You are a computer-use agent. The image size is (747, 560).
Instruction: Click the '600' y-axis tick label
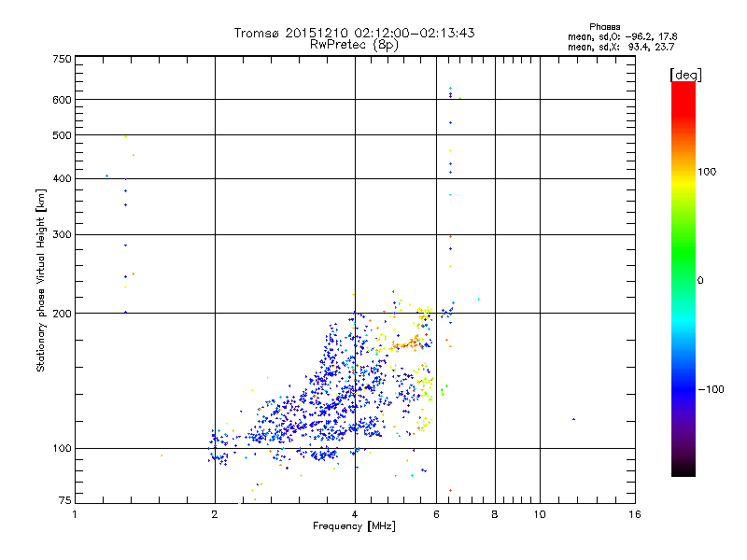coord(62,100)
